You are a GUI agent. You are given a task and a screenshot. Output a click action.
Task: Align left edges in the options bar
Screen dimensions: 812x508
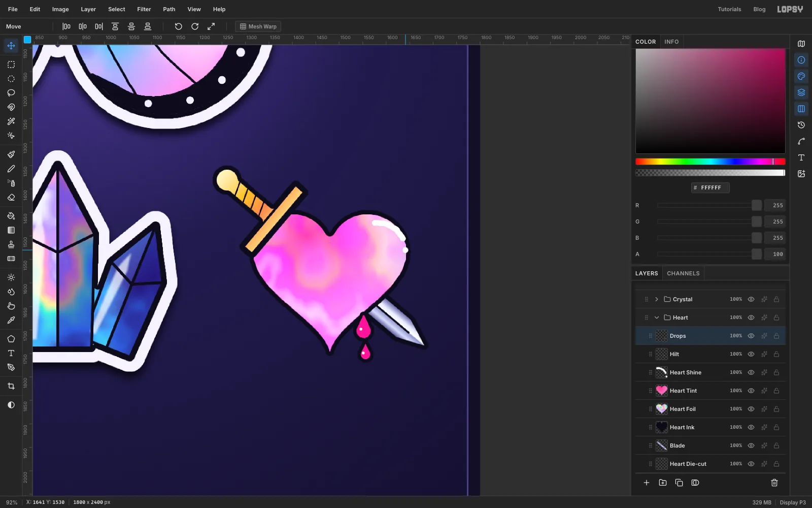[66, 26]
